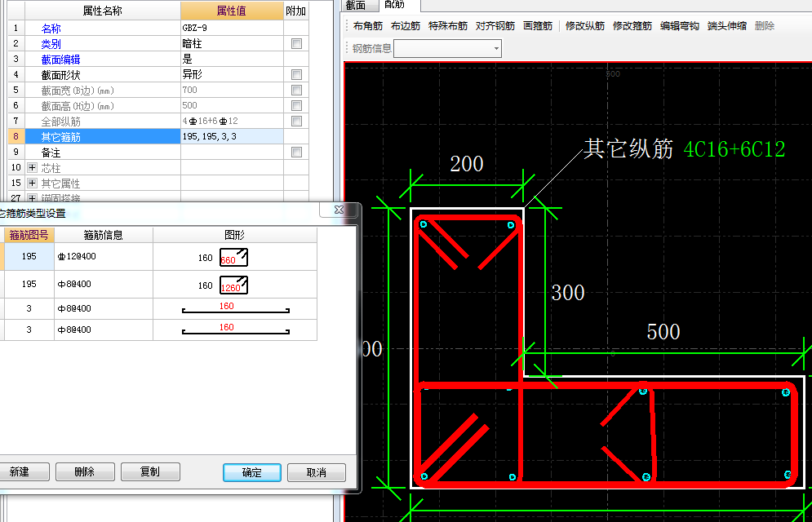
Task: Click the 属性名称 column header
Action: coord(103,11)
